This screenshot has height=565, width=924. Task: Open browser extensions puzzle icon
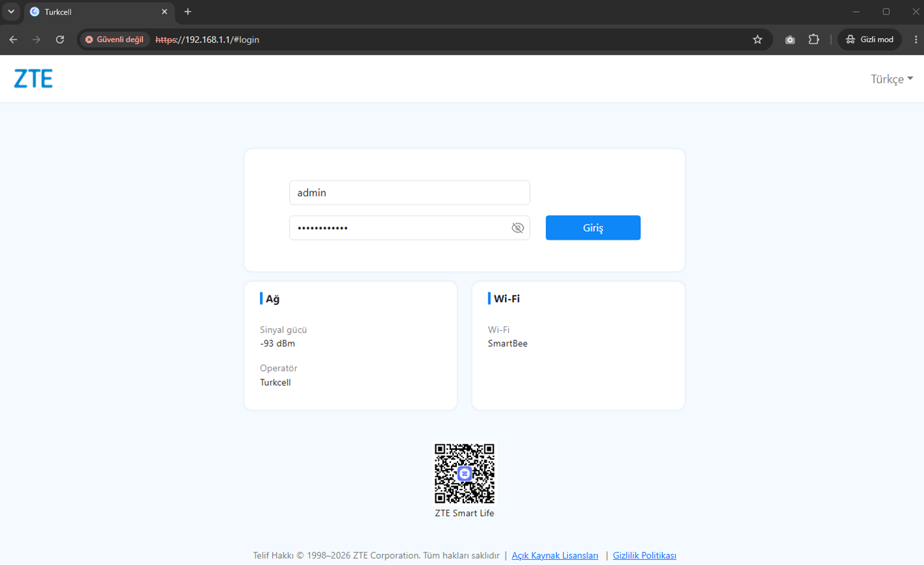[814, 39]
